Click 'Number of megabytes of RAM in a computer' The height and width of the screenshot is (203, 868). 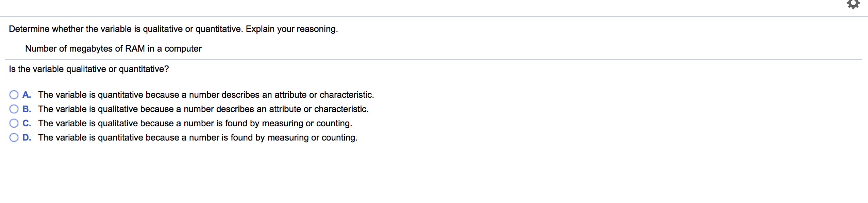click(x=113, y=49)
